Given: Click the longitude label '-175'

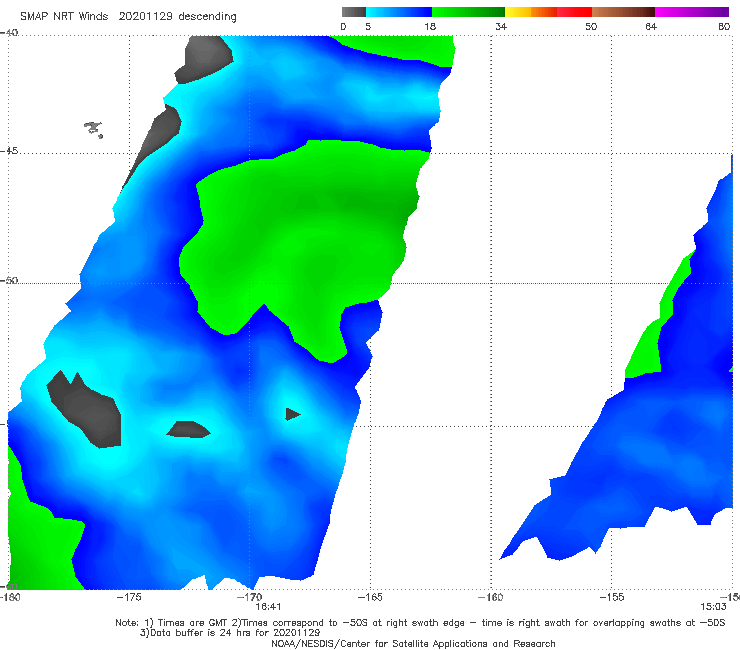Looking at the screenshot, I should point(129,597).
